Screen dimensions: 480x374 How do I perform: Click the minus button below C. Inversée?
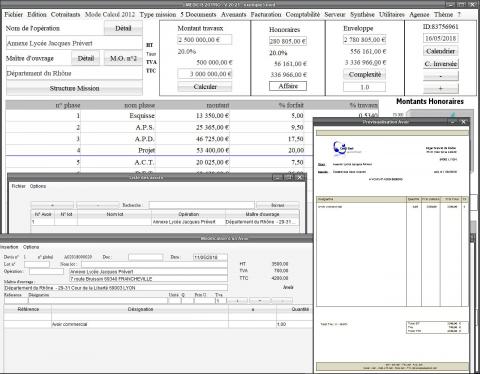[441, 76]
